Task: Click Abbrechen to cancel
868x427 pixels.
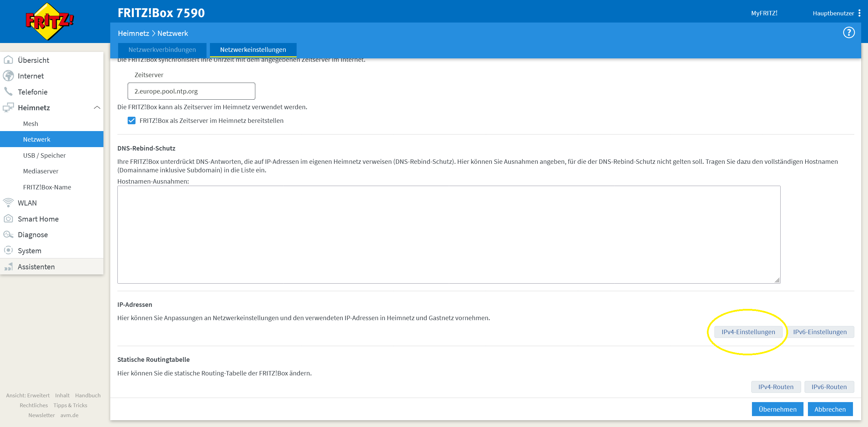Action: 830,409
